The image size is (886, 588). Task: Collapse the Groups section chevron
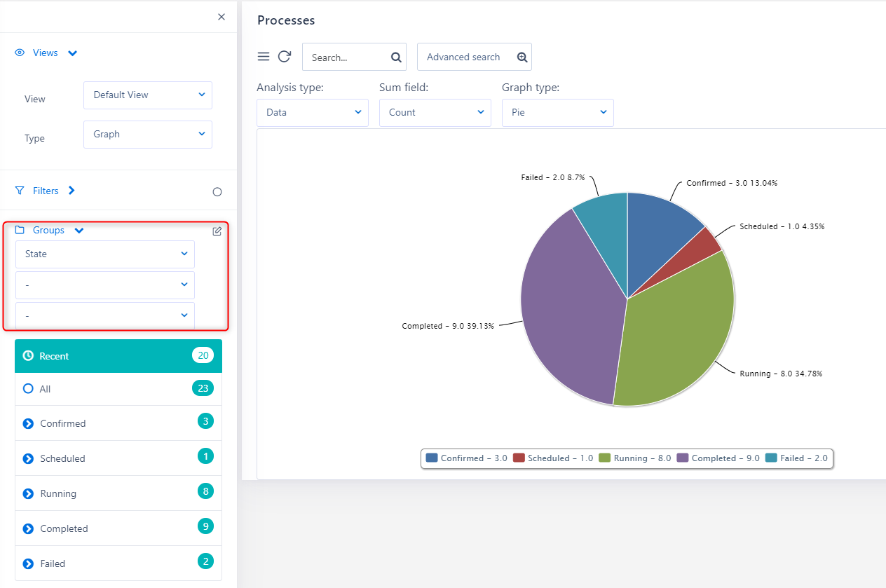tap(79, 231)
